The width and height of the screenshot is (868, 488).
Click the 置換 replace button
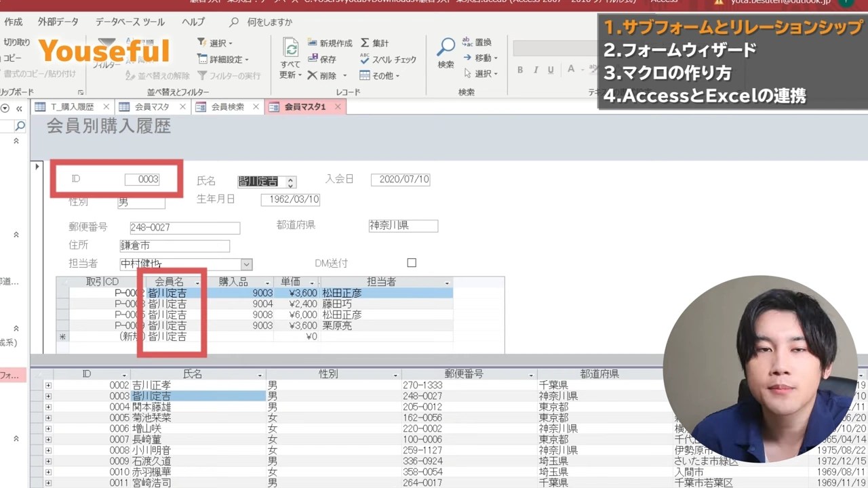pos(477,42)
